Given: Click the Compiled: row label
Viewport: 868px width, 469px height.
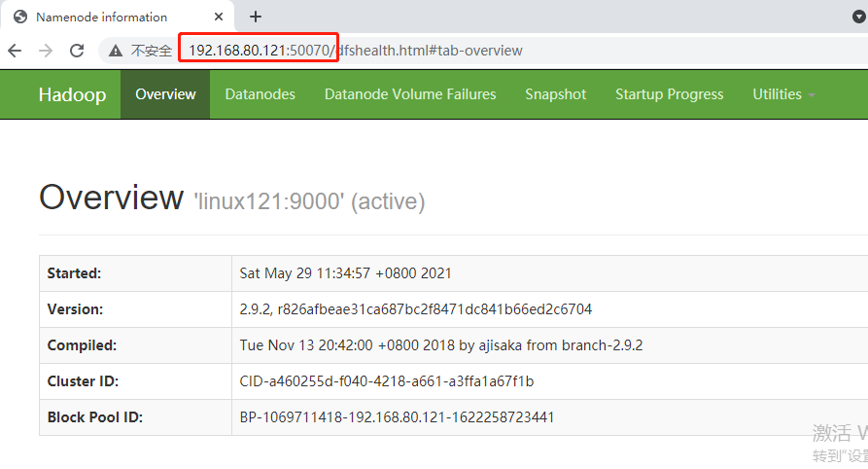Looking at the screenshot, I should [82, 345].
